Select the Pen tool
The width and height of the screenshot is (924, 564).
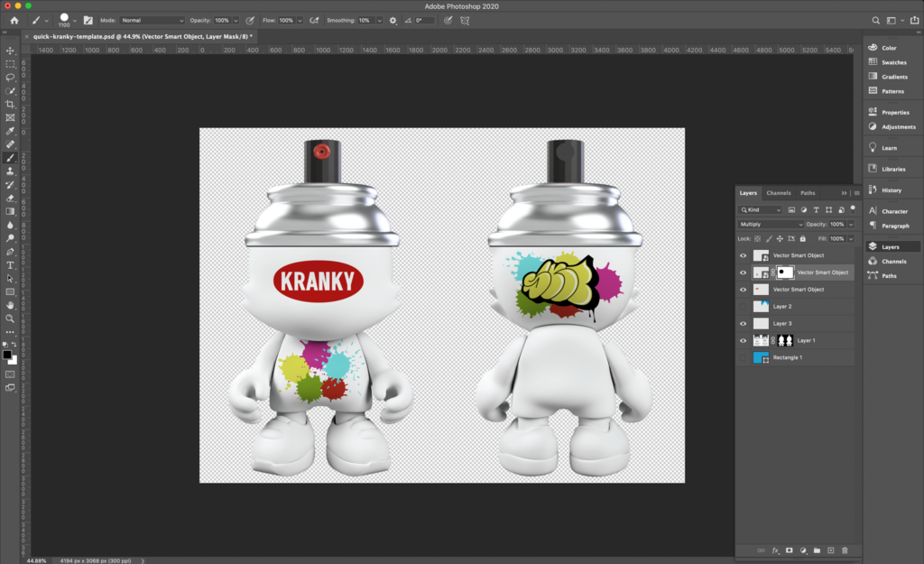click(x=10, y=252)
